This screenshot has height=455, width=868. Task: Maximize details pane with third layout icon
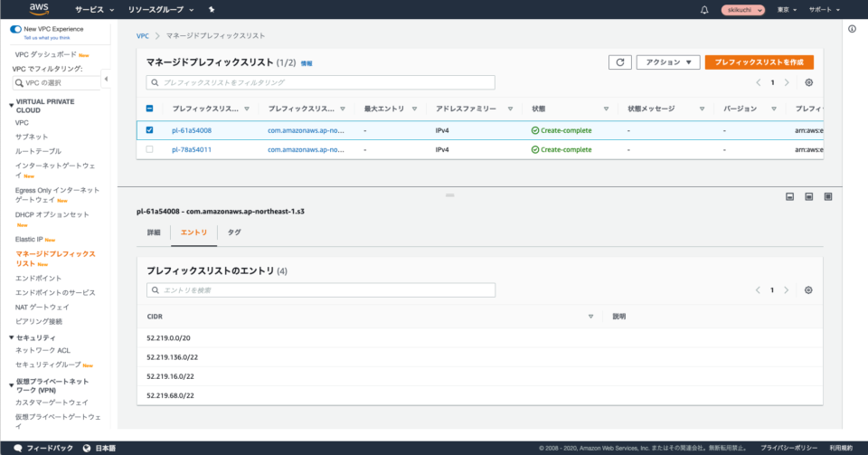tap(828, 196)
